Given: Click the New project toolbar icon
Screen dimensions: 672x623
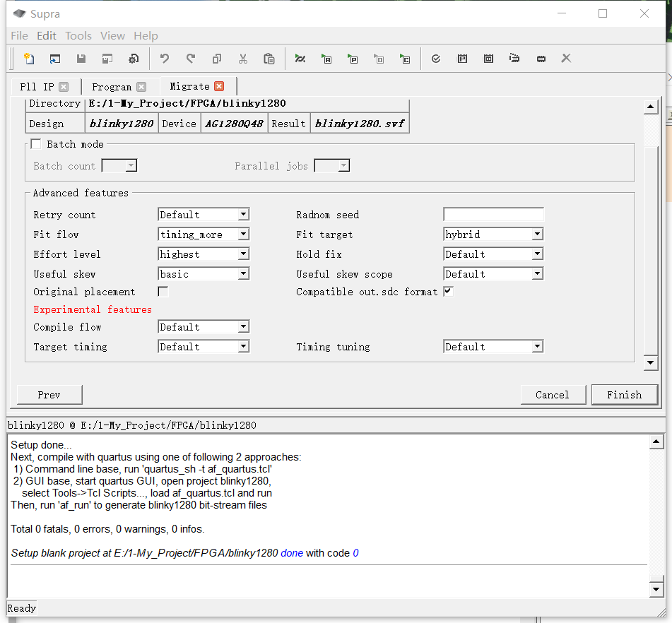Looking at the screenshot, I should pos(28,59).
